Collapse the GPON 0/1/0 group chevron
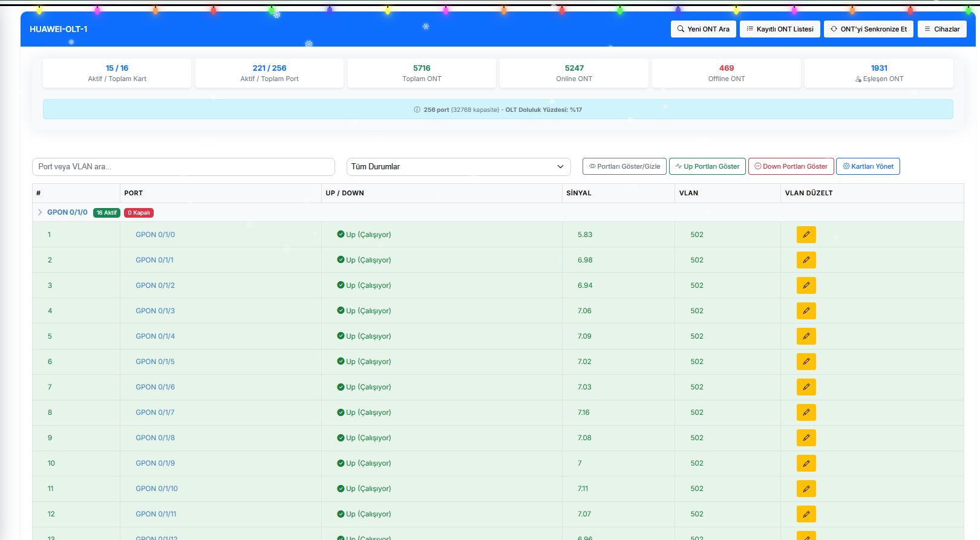This screenshot has width=980, height=540. click(40, 212)
